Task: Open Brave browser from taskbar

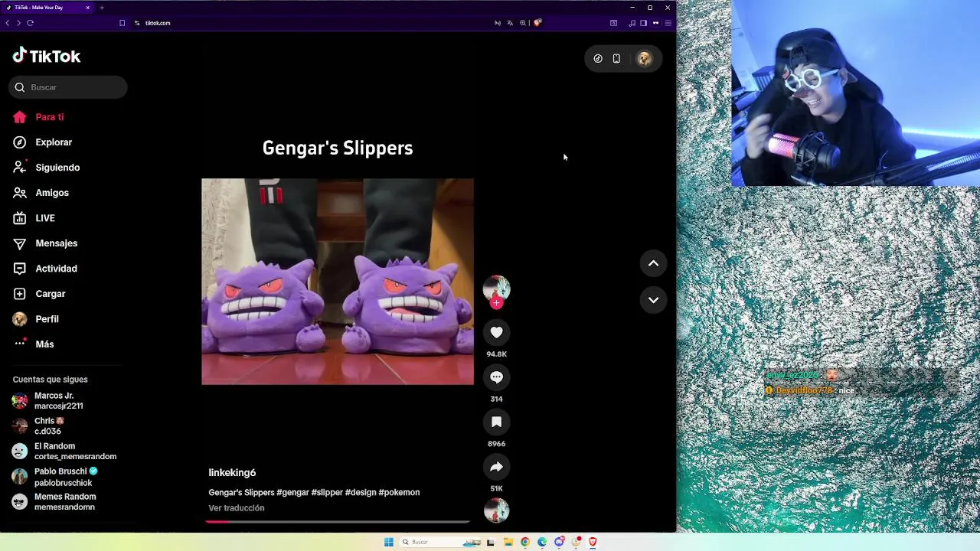Action: (x=593, y=542)
